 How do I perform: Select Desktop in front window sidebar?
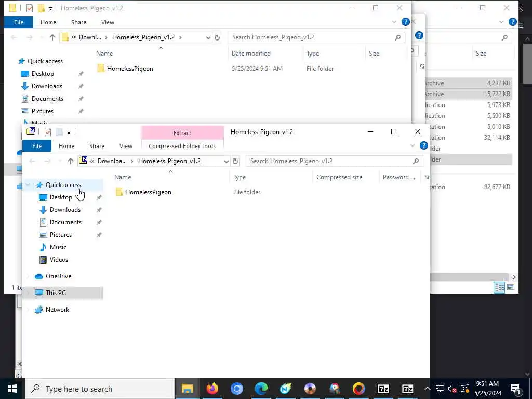(61, 197)
